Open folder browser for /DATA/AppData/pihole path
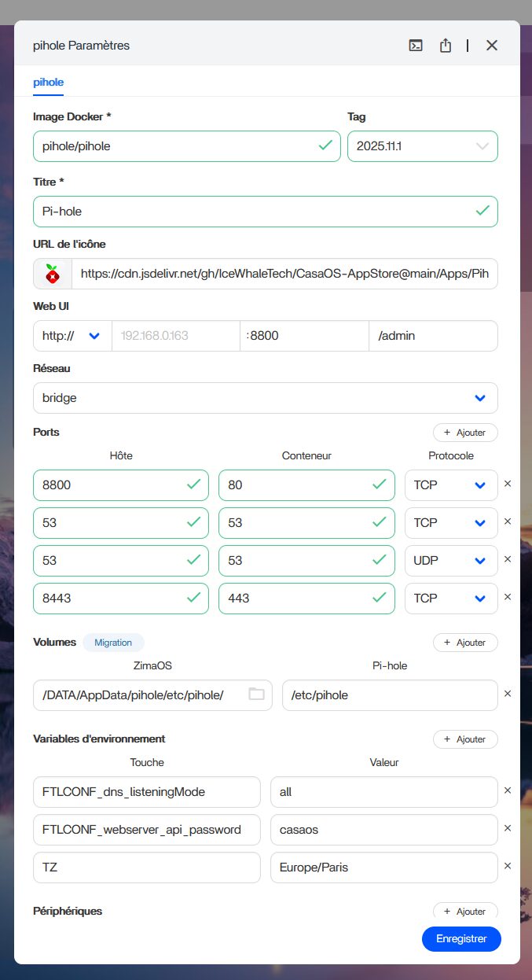 (256, 694)
